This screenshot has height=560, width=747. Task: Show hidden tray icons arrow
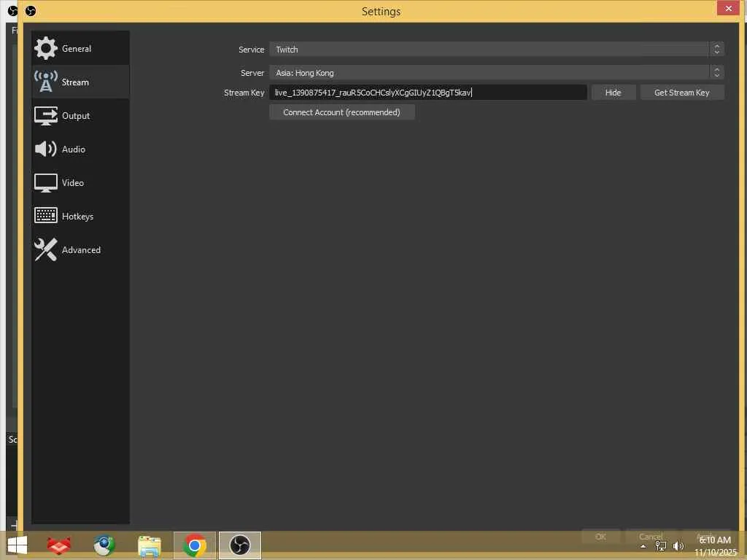[x=643, y=547]
